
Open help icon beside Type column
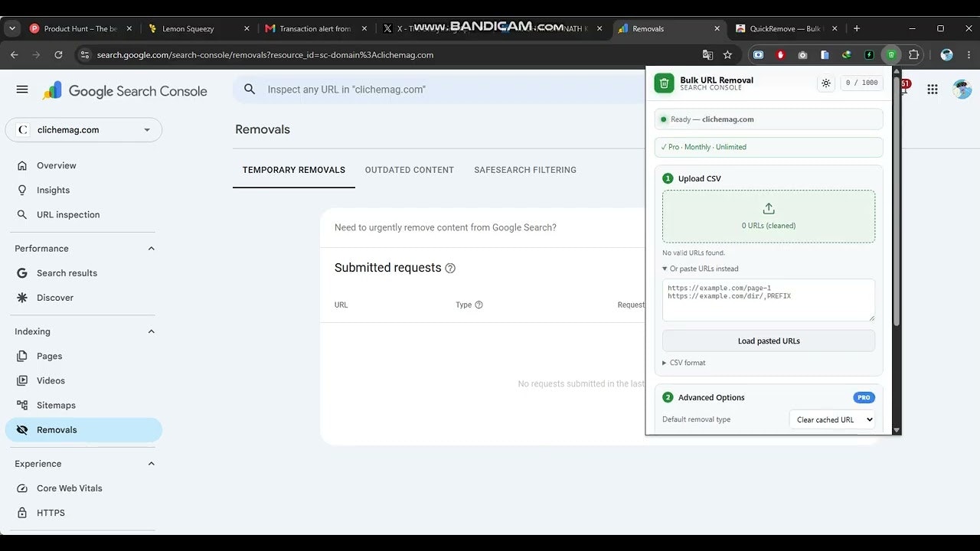[479, 305]
